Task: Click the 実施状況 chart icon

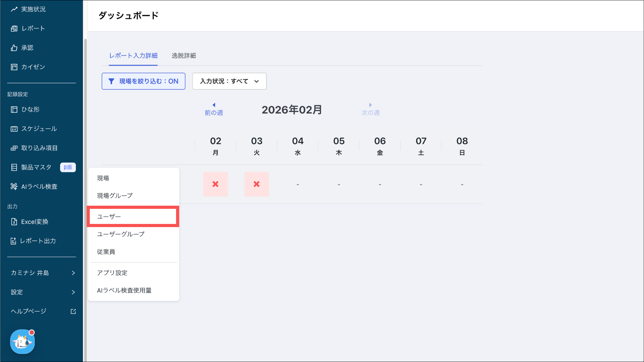Action: click(14, 9)
